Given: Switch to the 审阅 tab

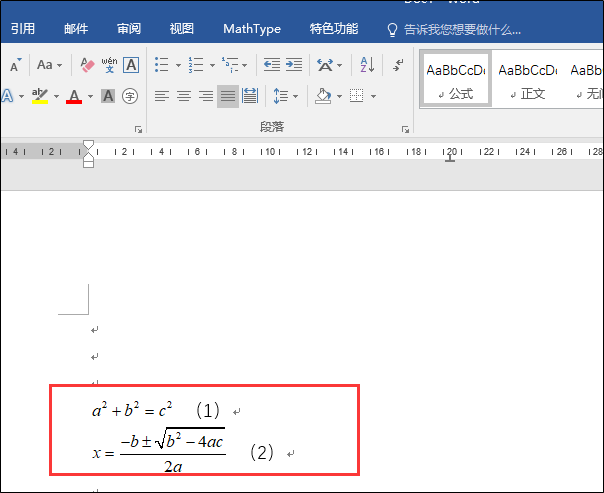Looking at the screenshot, I should point(129,29).
